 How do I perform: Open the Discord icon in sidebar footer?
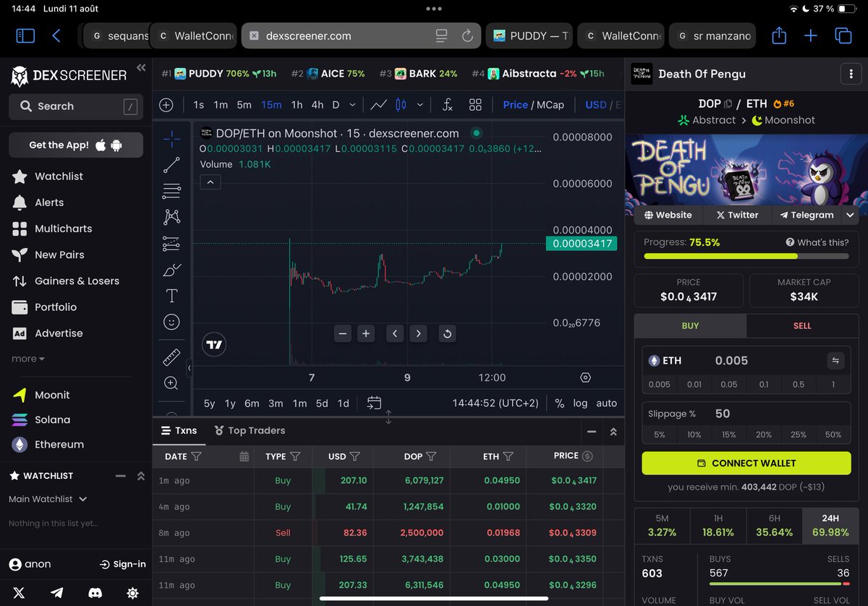pyautogui.click(x=95, y=592)
